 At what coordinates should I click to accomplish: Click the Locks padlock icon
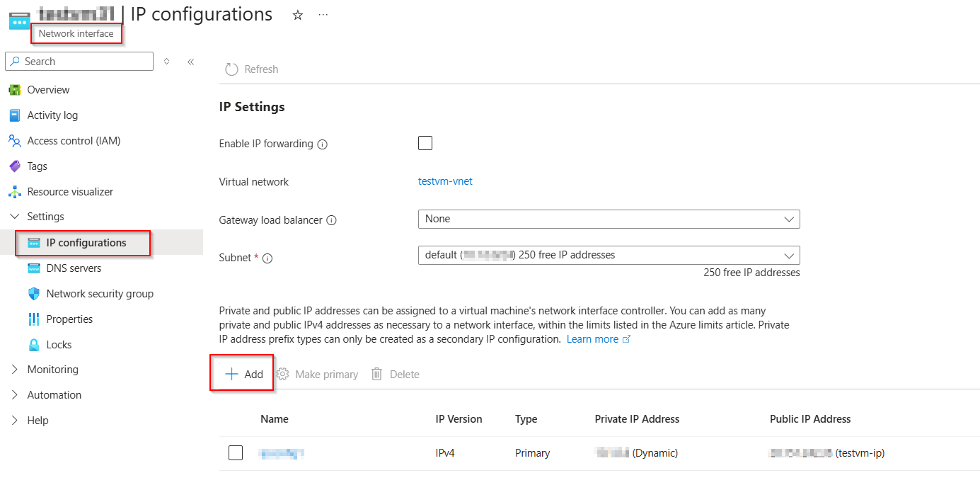34,345
